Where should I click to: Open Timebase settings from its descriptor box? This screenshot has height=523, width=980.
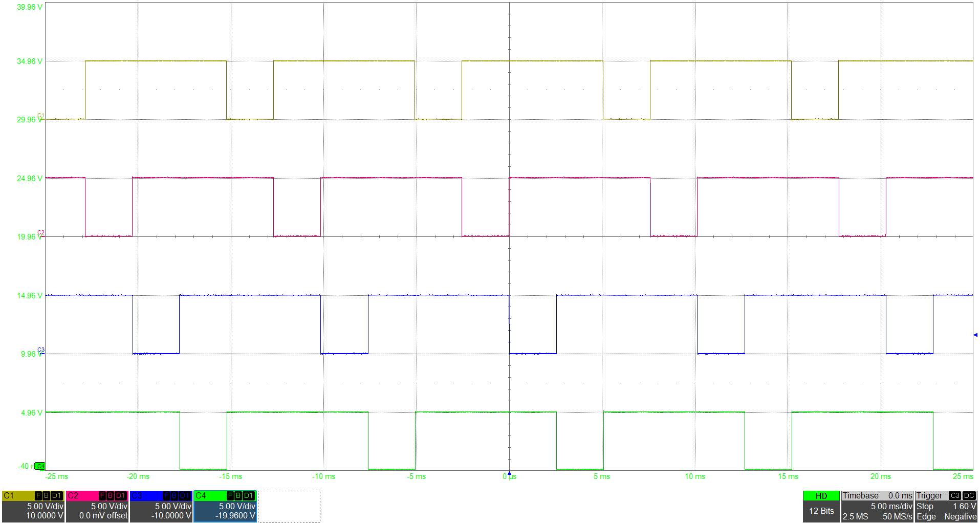(861, 495)
